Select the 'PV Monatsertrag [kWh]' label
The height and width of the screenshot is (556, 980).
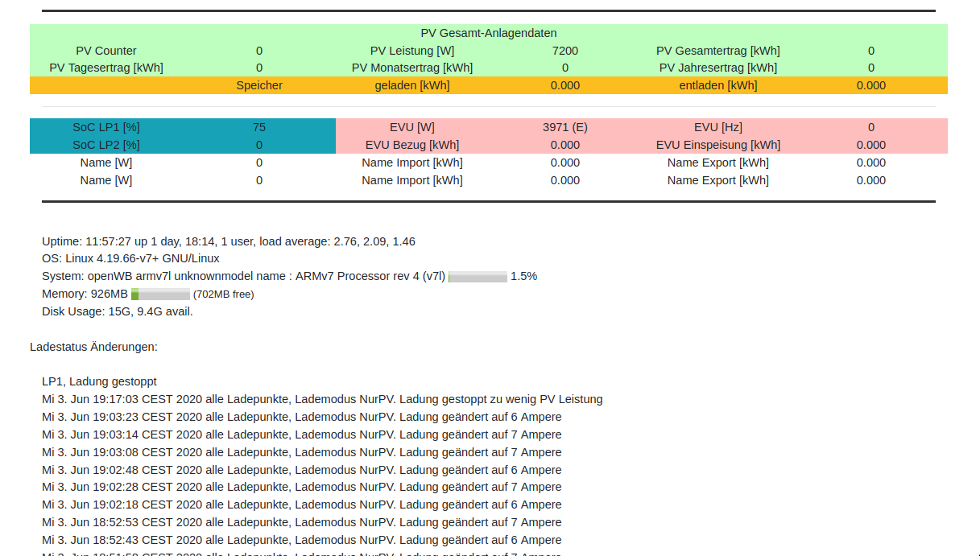coord(412,68)
